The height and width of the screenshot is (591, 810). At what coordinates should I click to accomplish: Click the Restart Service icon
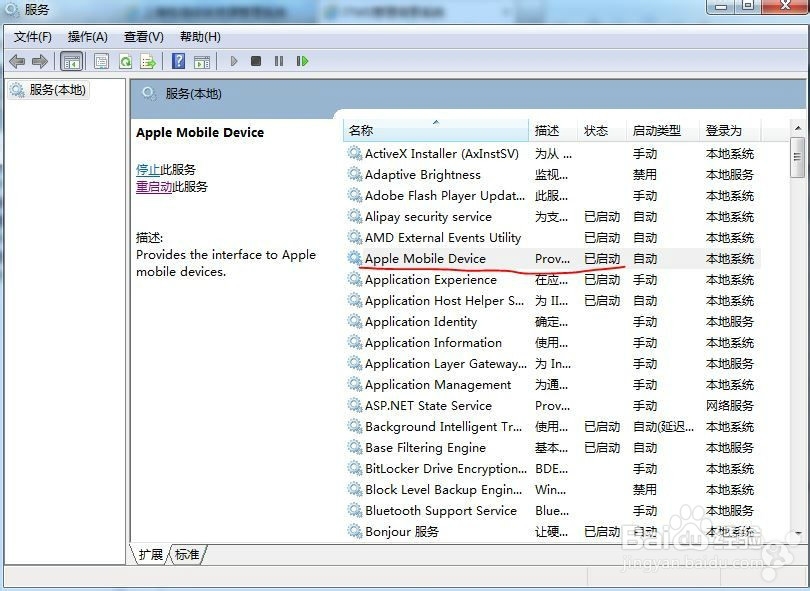point(302,61)
